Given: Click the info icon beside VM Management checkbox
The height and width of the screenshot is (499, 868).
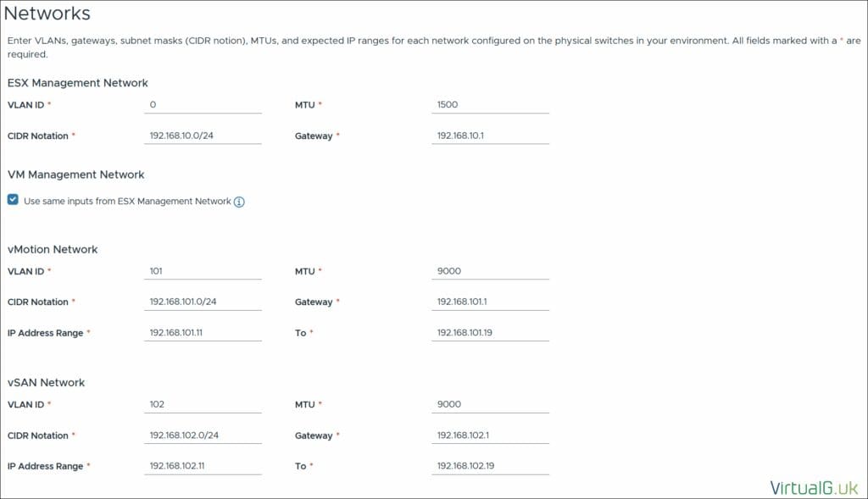Looking at the screenshot, I should (239, 202).
